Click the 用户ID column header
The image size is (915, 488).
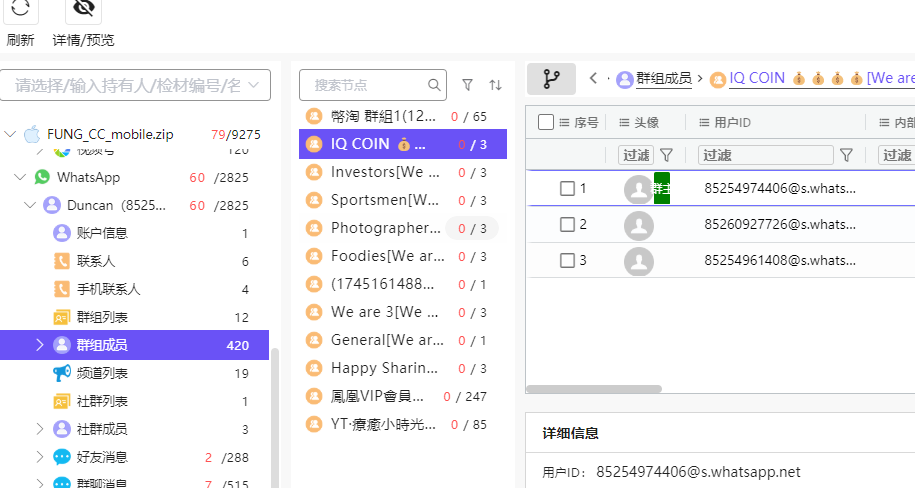[x=732, y=123]
